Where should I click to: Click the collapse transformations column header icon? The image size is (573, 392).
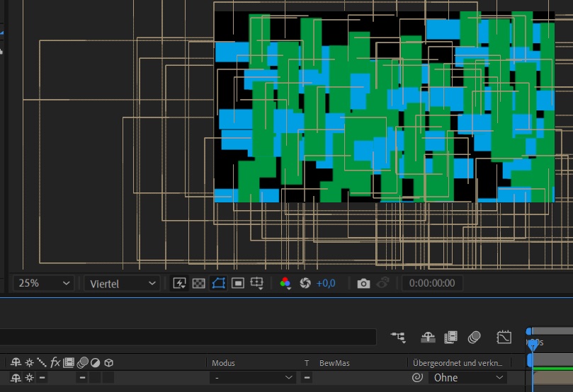[29, 362]
